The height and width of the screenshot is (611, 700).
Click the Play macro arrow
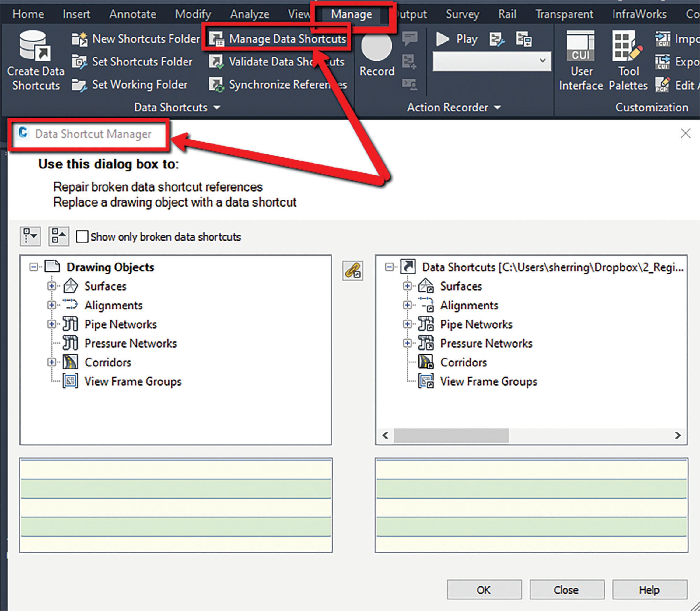point(442,39)
